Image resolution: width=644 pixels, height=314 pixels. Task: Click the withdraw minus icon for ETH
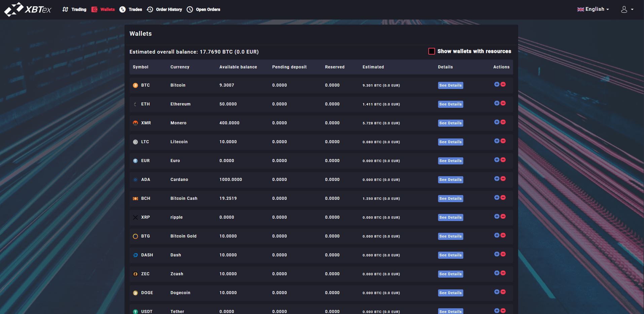[x=503, y=103]
